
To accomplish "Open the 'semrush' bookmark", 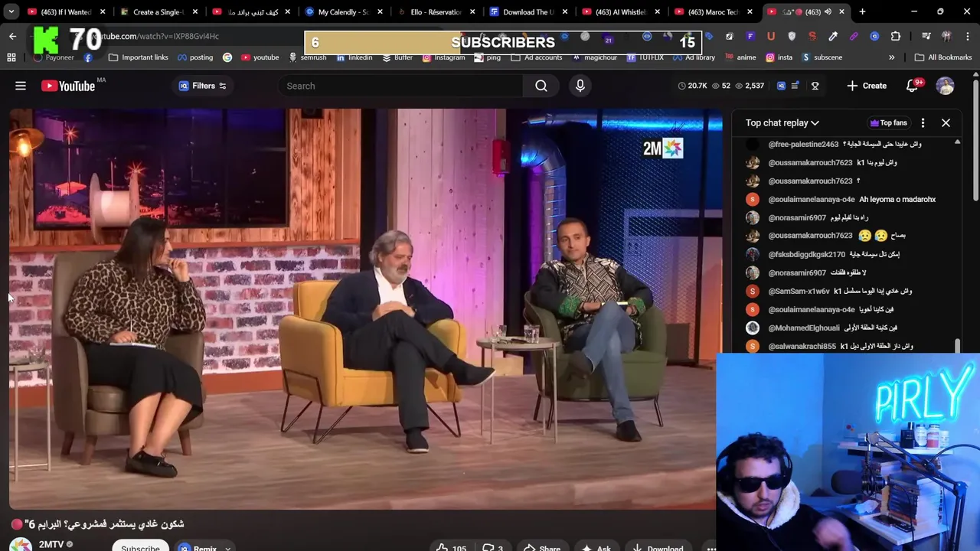I will (x=308, y=57).
